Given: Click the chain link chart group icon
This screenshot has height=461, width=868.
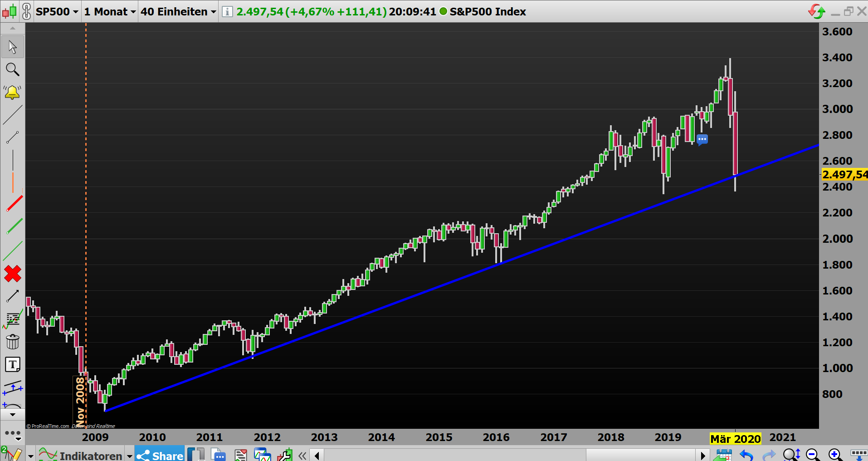Looking at the screenshot, I should (x=27, y=11).
